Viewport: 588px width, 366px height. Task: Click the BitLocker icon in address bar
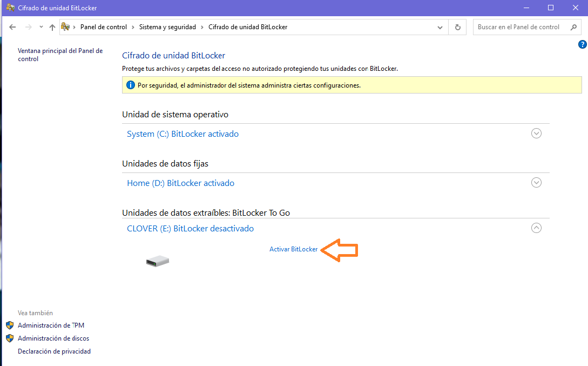[65, 26]
